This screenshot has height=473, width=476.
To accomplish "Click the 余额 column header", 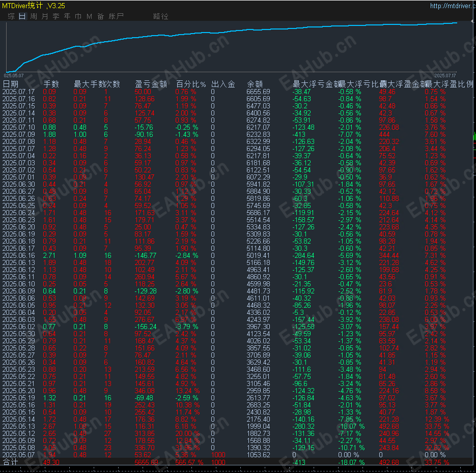I will (x=255, y=84).
